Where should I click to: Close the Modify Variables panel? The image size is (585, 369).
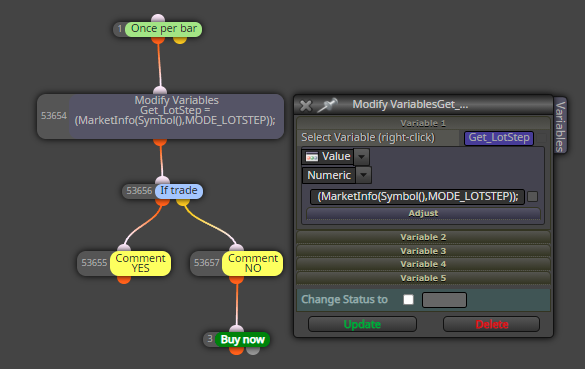coord(306,106)
